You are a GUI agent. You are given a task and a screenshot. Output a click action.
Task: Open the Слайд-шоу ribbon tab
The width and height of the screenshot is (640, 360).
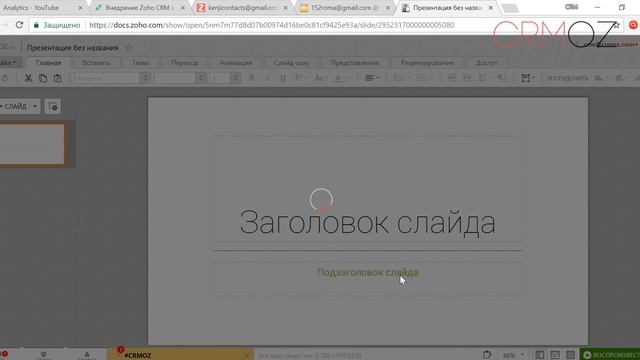click(x=291, y=63)
